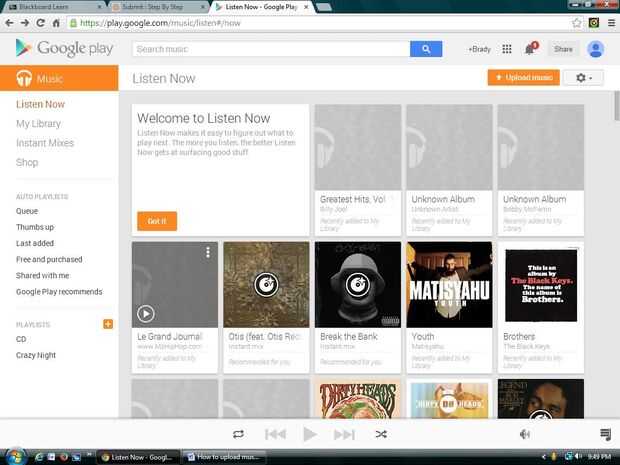
Task: Open the Windows Start orb
Action: (x=15, y=457)
